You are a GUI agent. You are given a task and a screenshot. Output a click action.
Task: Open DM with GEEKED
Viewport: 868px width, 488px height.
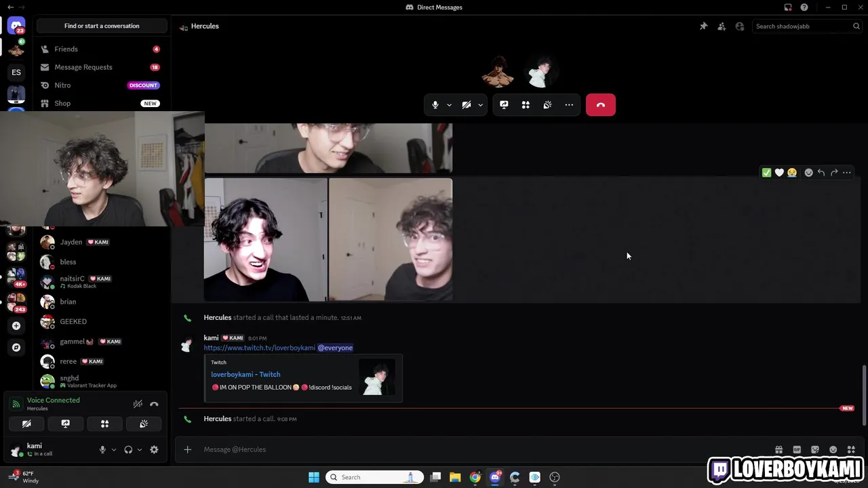(102, 321)
